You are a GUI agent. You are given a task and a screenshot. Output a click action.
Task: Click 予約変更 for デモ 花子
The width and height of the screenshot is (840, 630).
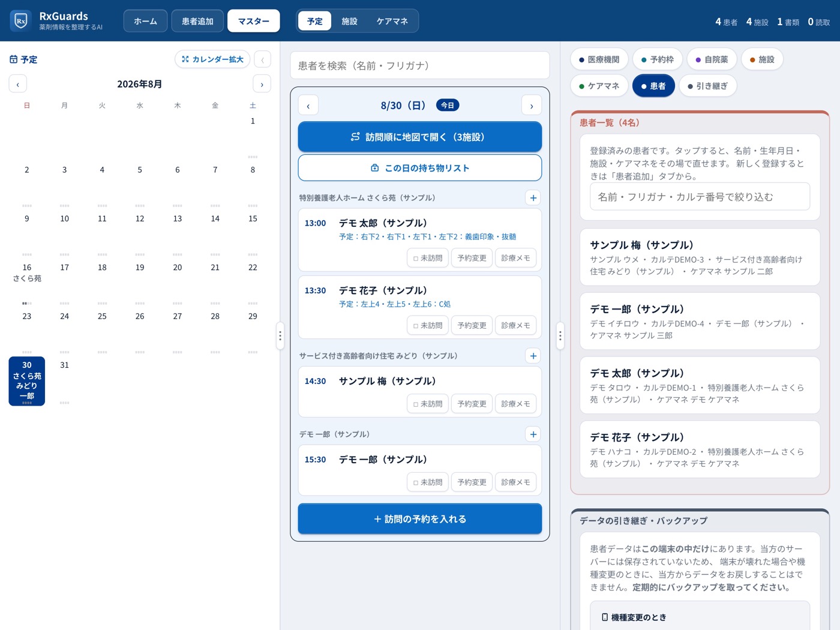click(472, 325)
